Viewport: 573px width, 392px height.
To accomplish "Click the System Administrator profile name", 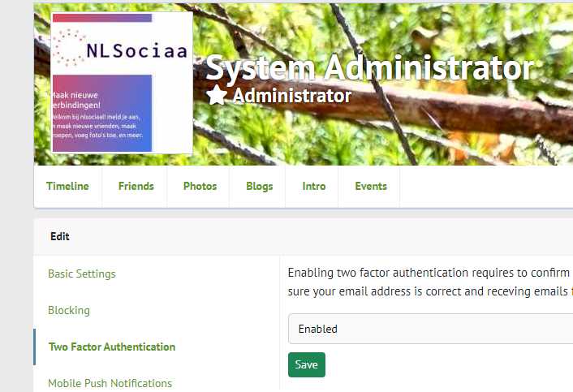I will (x=370, y=67).
